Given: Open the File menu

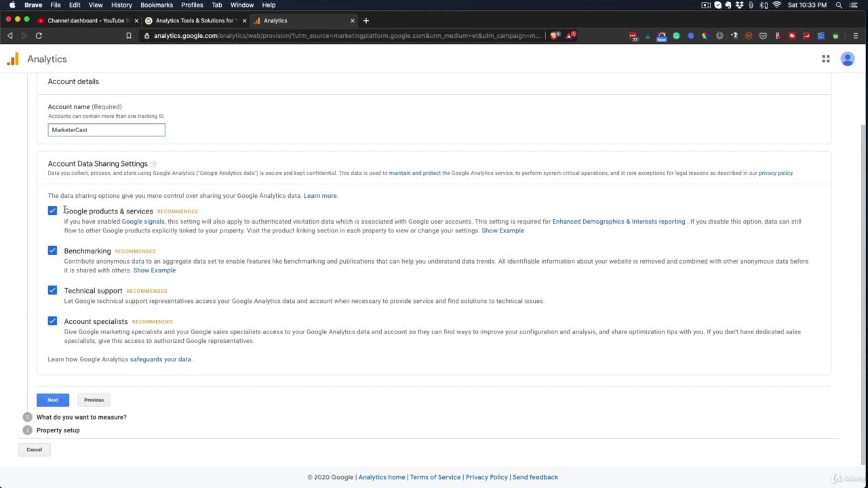Looking at the screenshot, I should (56, 5).
